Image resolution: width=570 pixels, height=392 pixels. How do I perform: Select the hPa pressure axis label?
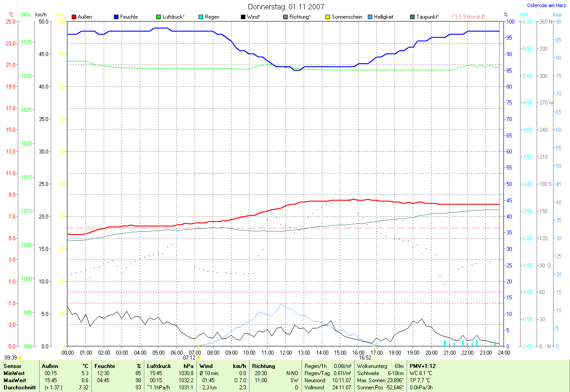click(x=26, y=15)
